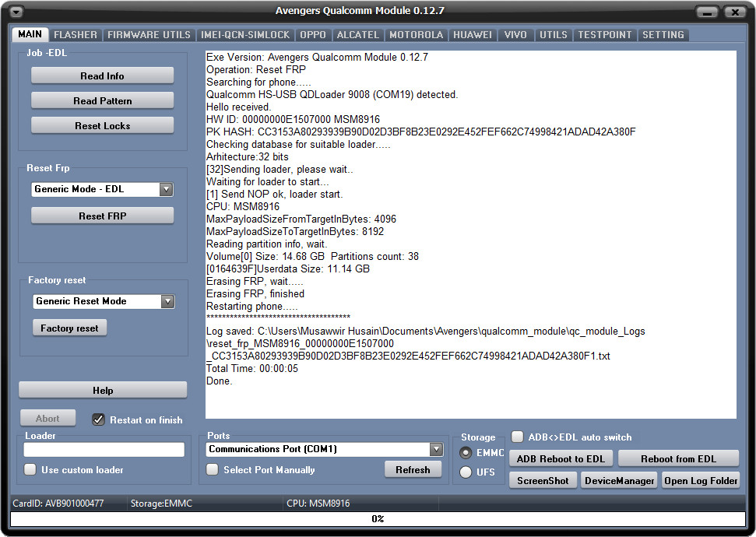Click the Abort button
This screenshot has width=756, height=537.
coord(47,419)
